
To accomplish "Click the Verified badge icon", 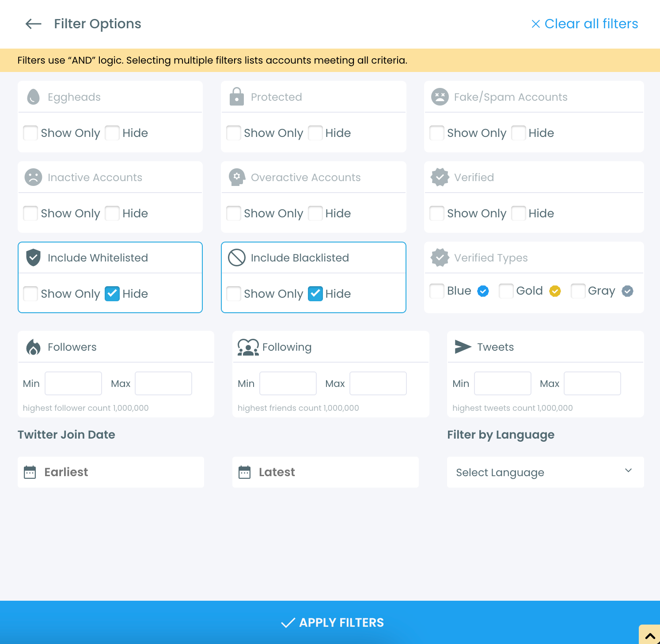I will click(440, 177).
